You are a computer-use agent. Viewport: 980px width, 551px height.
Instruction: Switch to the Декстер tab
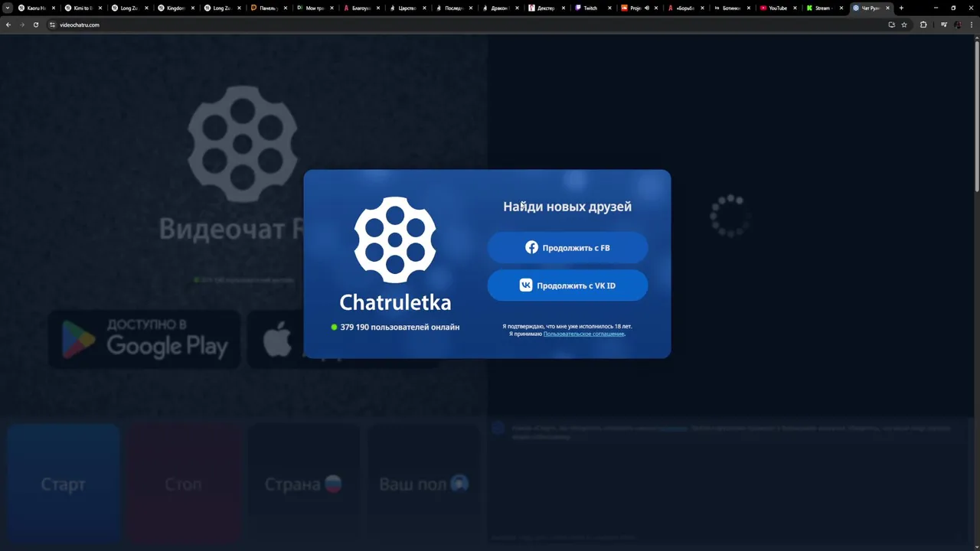(x=547, y=8)
